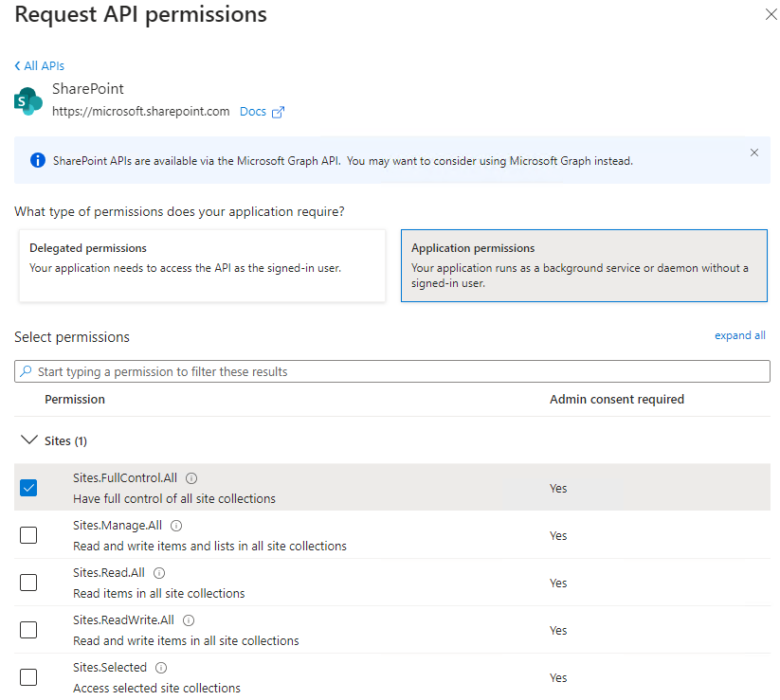780x700 pixels.
Task: Click the Permission column header
Action: pos(75,399)
